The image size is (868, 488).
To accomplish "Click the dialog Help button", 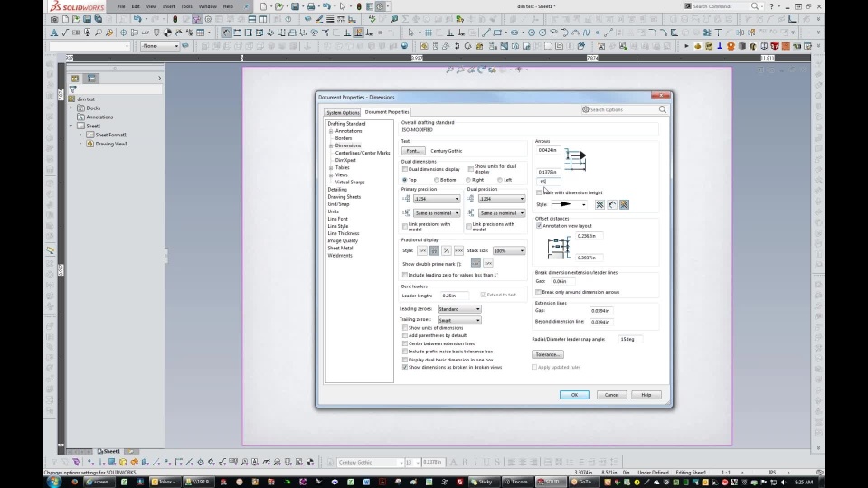I will pos(646,395).
